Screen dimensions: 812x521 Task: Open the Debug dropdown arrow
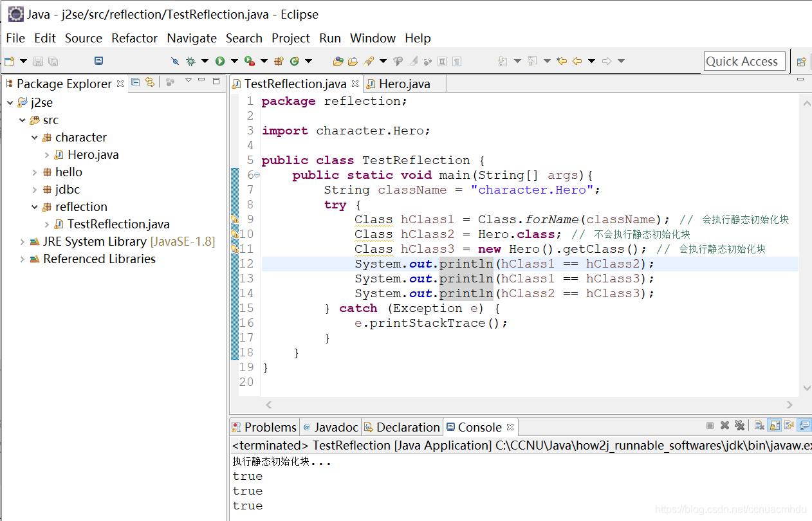click(x=205, y=61)
